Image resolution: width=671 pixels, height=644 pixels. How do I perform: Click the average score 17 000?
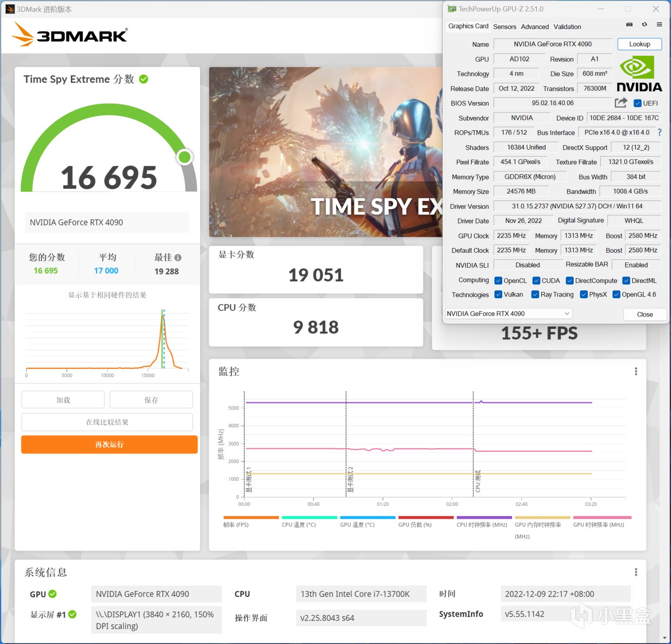(x=106, y=271)
